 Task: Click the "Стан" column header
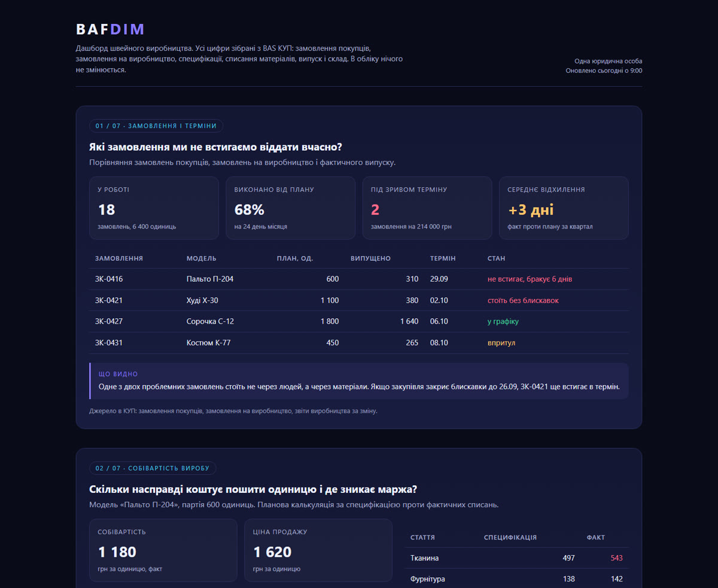point(496,258)
